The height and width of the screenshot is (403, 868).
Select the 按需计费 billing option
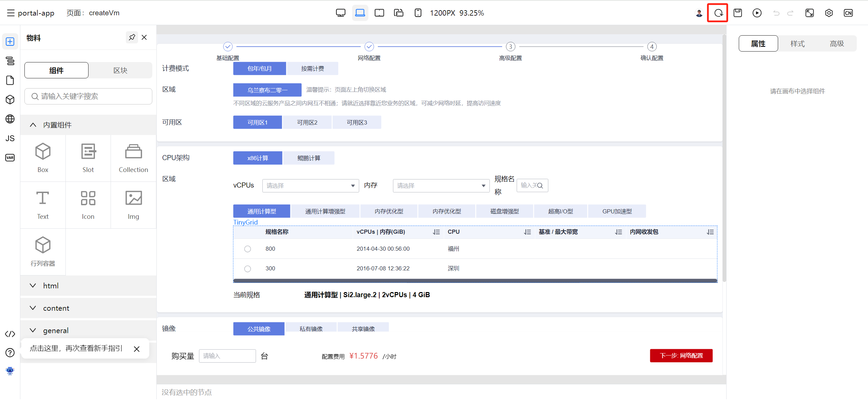[312, 69]
